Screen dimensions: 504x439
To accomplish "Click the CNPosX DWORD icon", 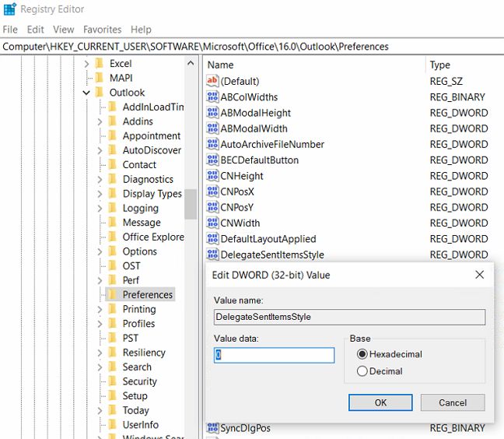I will [x=212, y=191].
